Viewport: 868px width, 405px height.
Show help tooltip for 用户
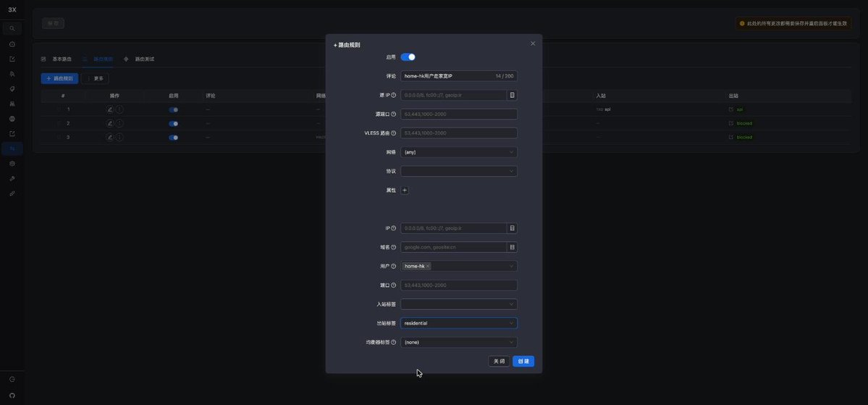394,266
